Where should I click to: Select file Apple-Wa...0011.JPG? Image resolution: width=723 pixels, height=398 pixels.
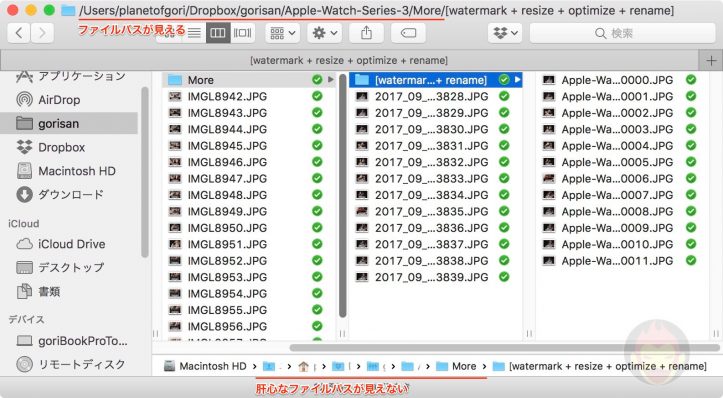click(x=622, y=261)
